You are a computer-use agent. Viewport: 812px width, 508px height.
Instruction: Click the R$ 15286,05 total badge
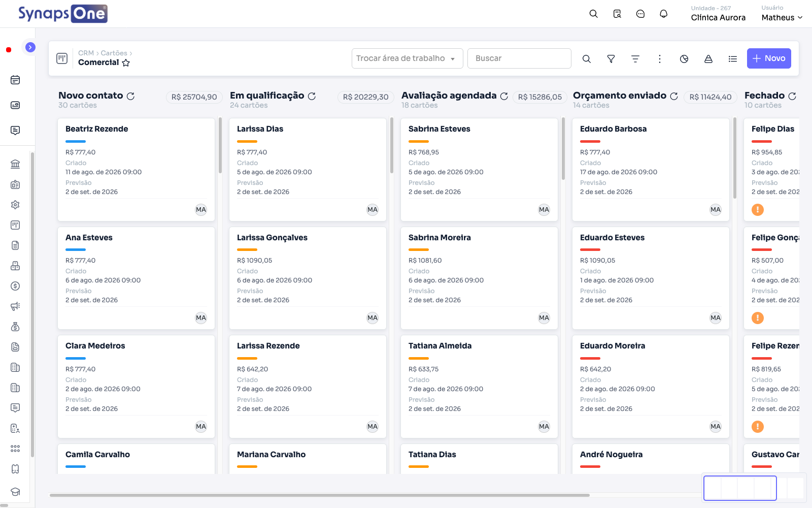tap(539, 97)
